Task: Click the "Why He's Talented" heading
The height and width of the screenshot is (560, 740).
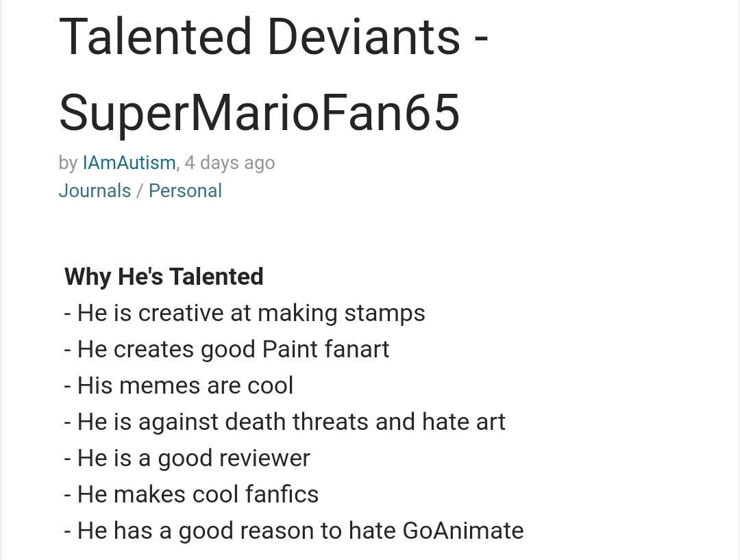Action: 164,277
